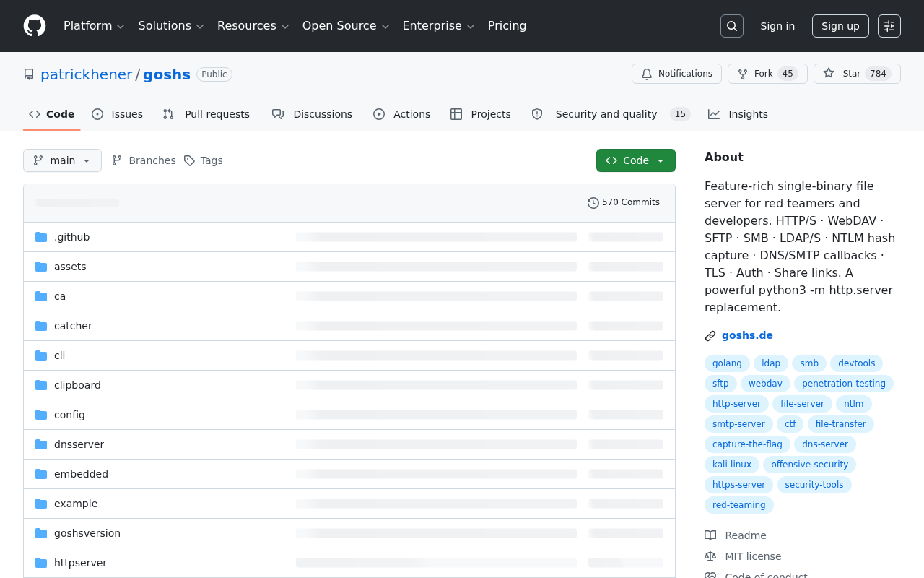Click the Pricing link
924x578 pixels.
[507, 26]
